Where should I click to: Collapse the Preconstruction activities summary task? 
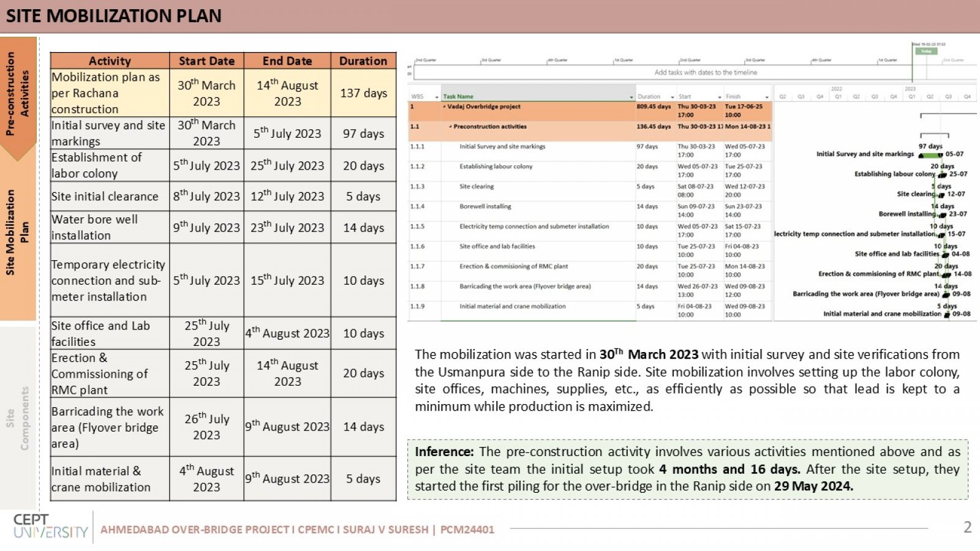click(450, 127)
